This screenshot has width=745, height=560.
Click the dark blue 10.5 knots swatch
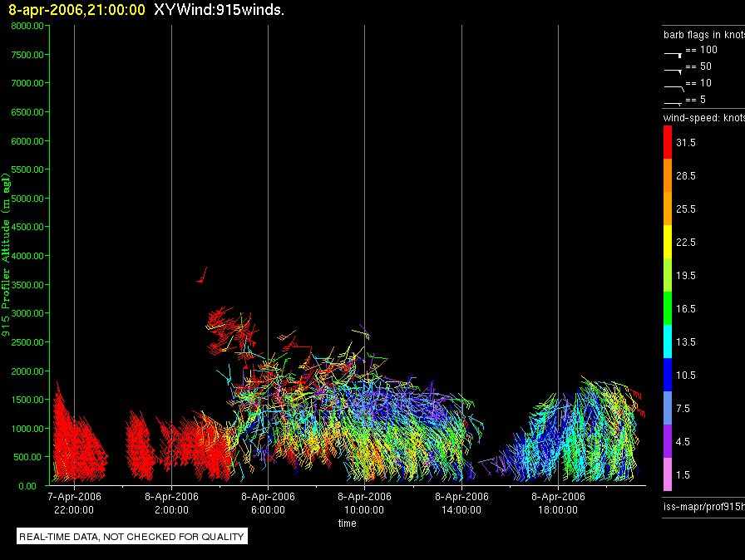point(668,375)
